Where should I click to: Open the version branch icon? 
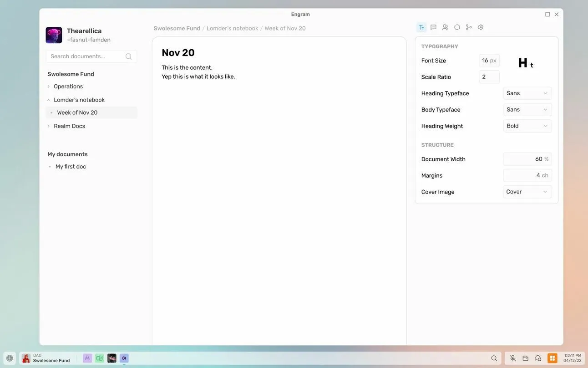(x=469, y=27)
